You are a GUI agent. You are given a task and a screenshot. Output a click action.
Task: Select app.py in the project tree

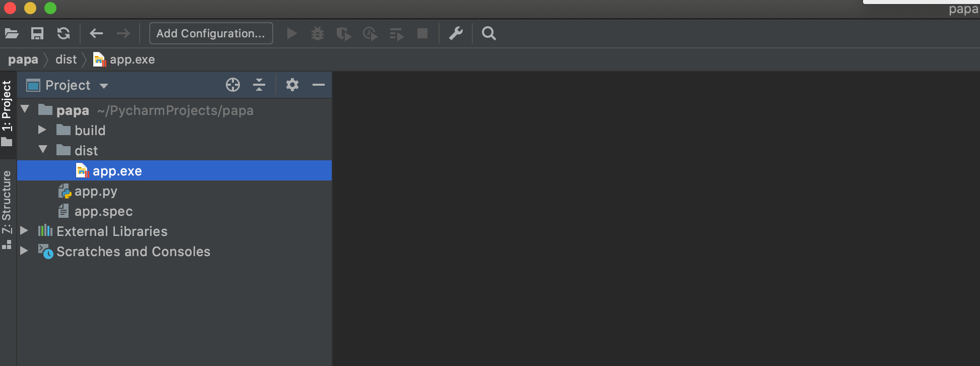(95, 192)
